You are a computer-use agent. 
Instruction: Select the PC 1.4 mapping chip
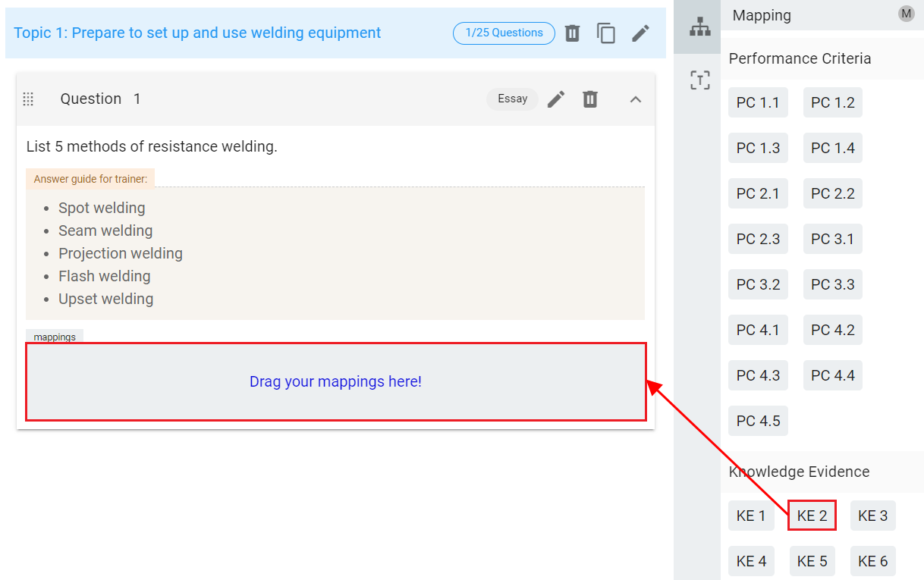[833, 148]
